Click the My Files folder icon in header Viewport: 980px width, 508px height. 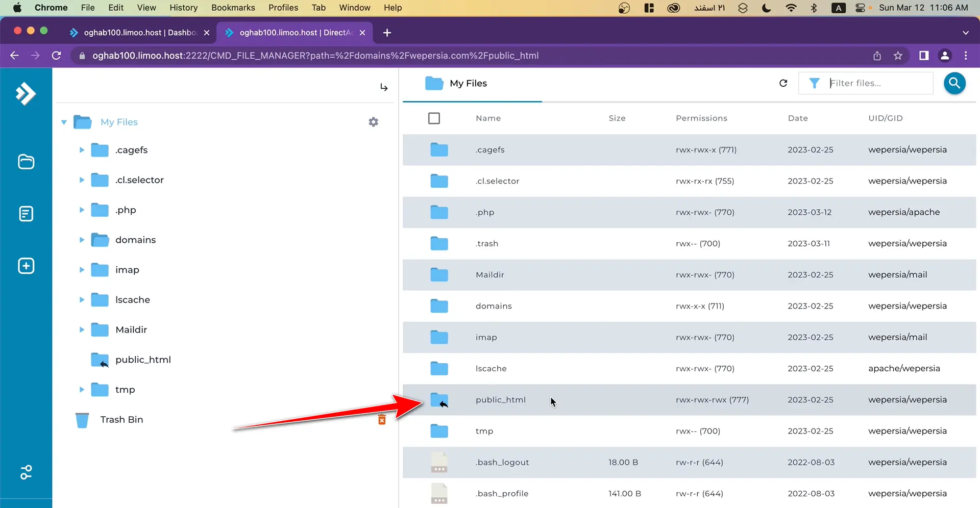coord(434,83)
